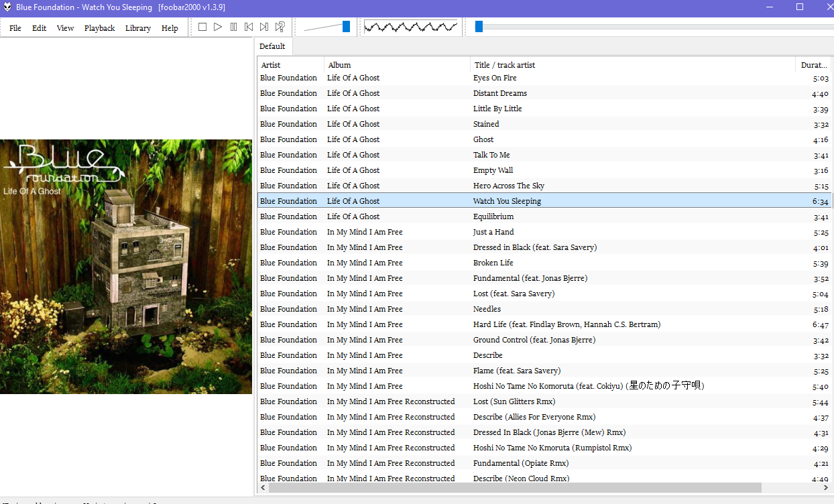Select "Fundamental (feat. Jonas Bjerre)"
The width and height of the screenshot is (834, 504).
[x=530, y=278]
